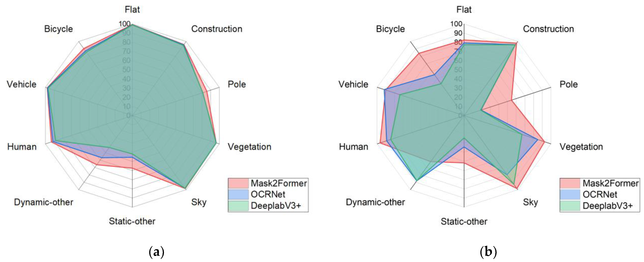Select the DeeplabV3+ legend label in chart (b)
644x262 pixels.
pyautogui.click(x=607, y=206)
